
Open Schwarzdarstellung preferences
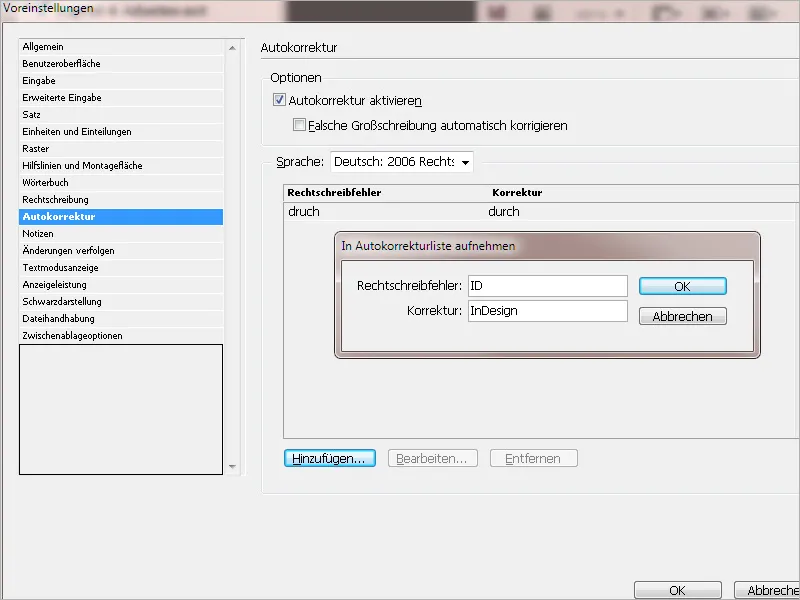[x=121, y=302]
